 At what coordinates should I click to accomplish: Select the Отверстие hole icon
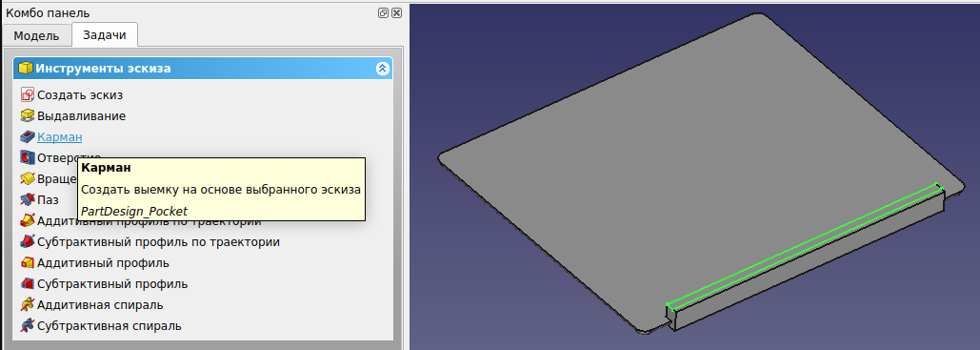(x=27, y=157)
